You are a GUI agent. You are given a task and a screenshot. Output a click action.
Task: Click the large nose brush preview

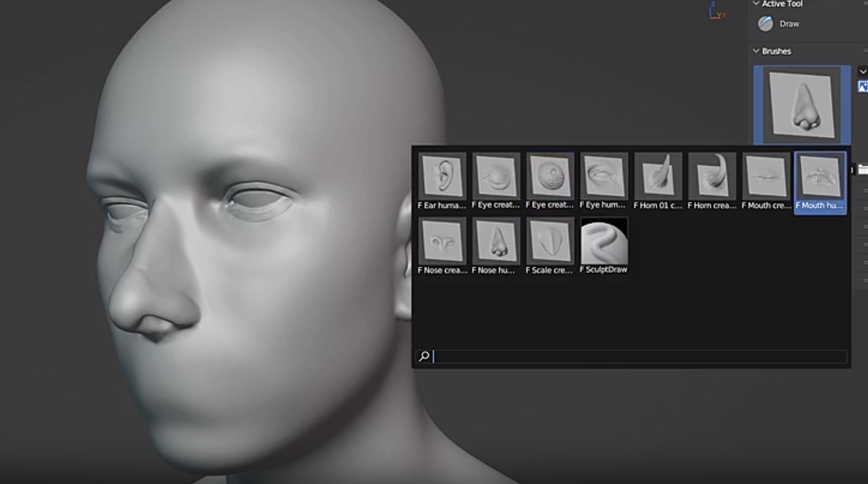801,105
